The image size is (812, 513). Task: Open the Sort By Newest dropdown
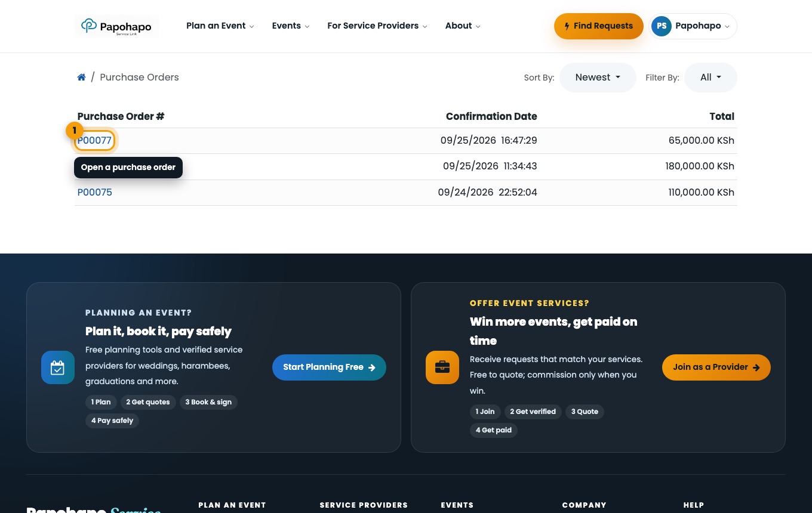tap(598, 78)
